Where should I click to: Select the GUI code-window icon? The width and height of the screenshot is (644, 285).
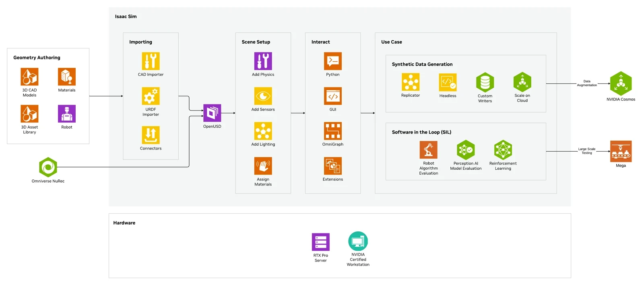point(333,96)
